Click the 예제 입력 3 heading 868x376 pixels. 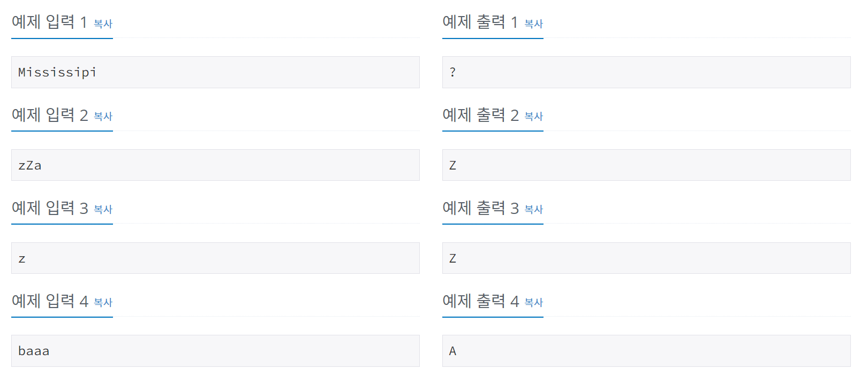(x=48, y=208)
